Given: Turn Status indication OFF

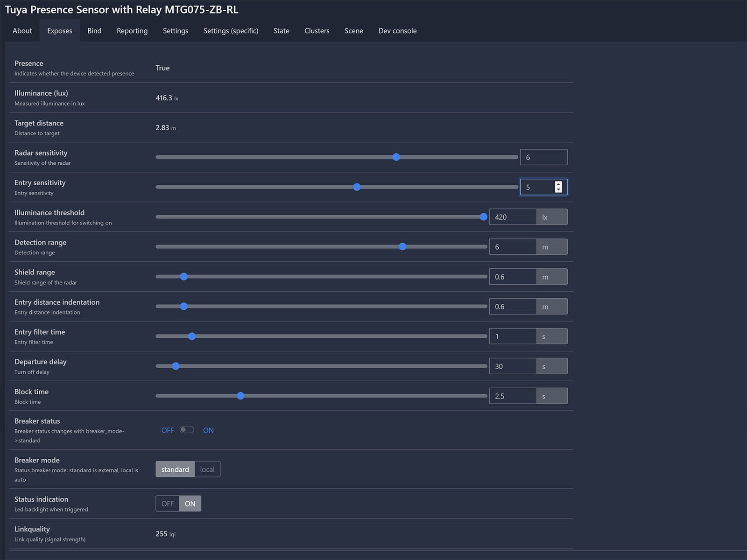Looking at the screenshot, I should click(167, 504).
